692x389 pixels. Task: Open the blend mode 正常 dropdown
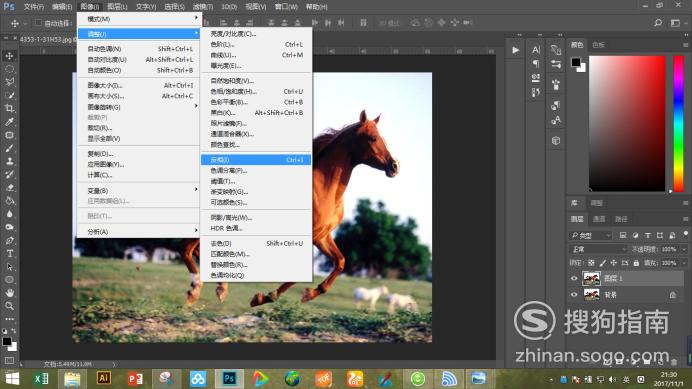point(598,249)
